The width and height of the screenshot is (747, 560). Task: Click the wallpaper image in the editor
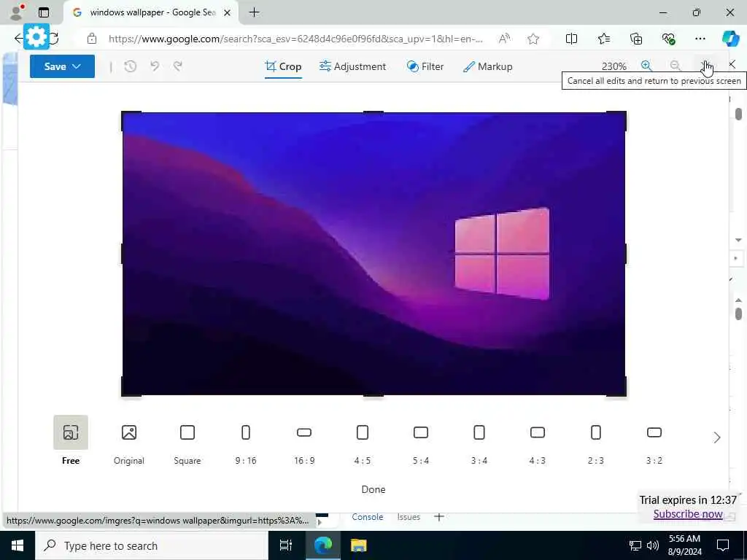(373, 253)
